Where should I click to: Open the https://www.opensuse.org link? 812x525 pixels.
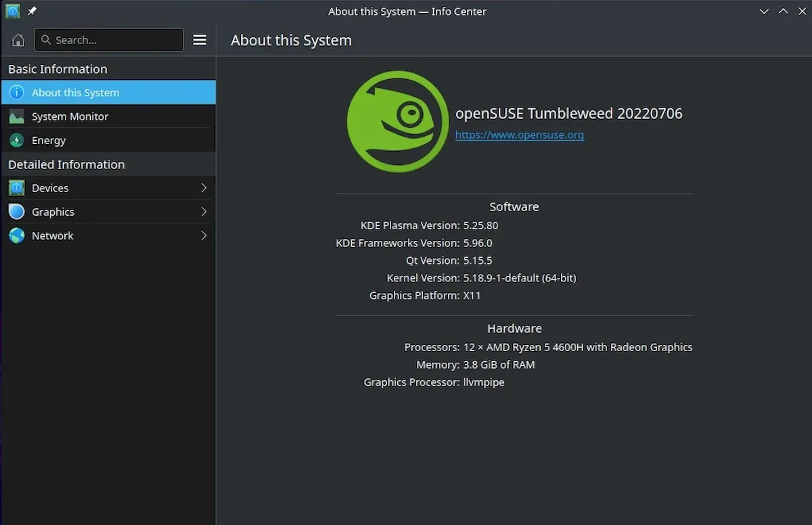pos(520,135)
